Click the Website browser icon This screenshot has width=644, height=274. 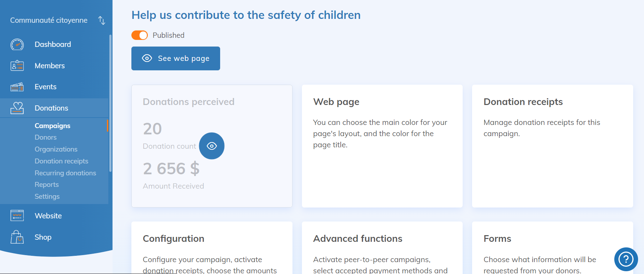point(17,216)
